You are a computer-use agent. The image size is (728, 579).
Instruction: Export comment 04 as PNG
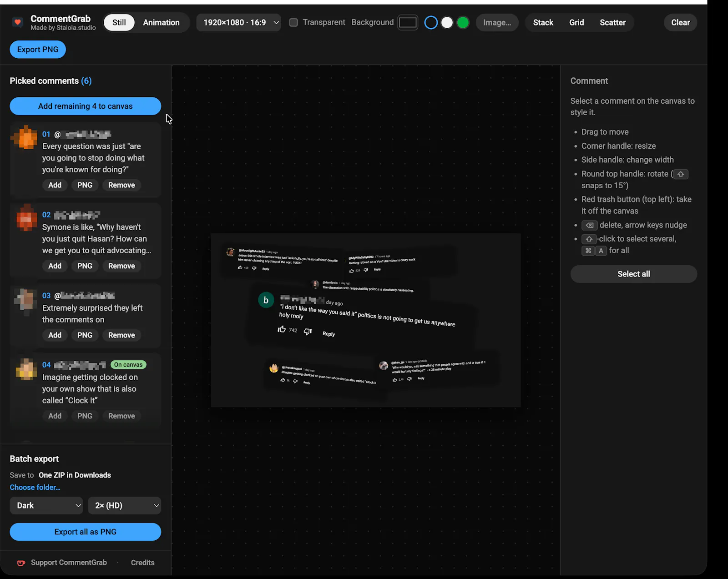point(85,416)
